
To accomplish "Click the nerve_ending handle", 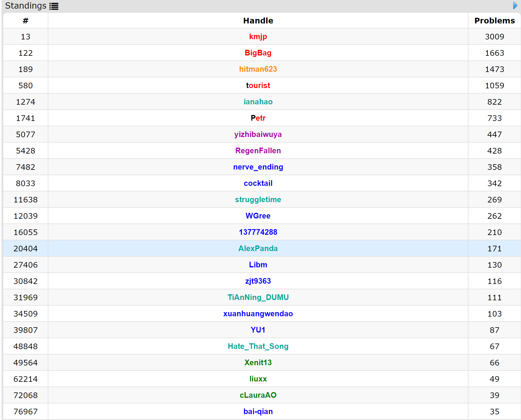I will coord(258,167).
